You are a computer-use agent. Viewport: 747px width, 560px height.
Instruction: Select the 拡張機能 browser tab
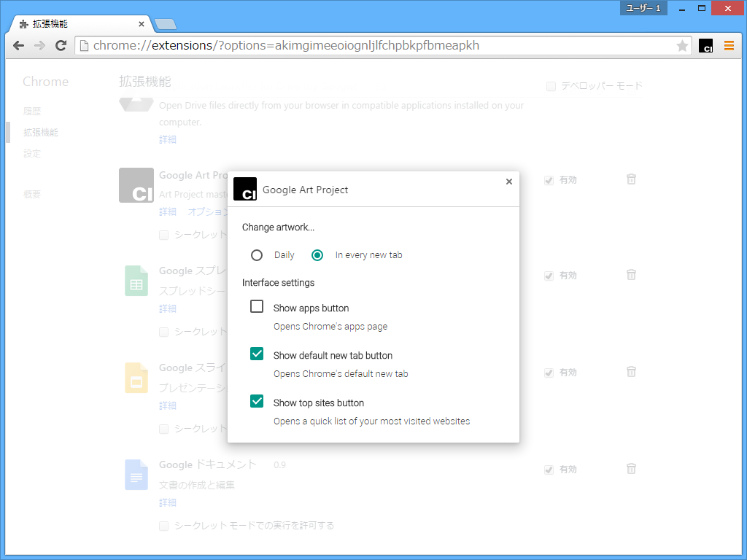[x=81, y=24]
